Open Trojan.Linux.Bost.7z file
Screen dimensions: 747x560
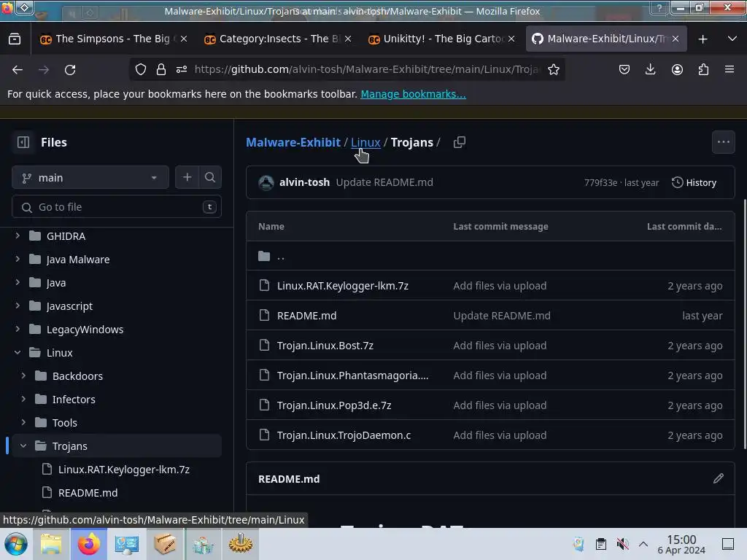(x=325, y=346)
